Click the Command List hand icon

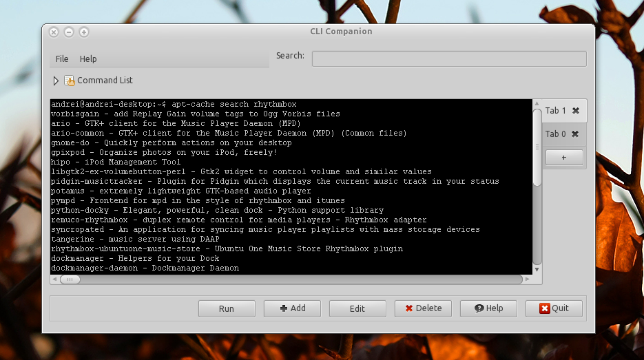(x=70, y=81)
